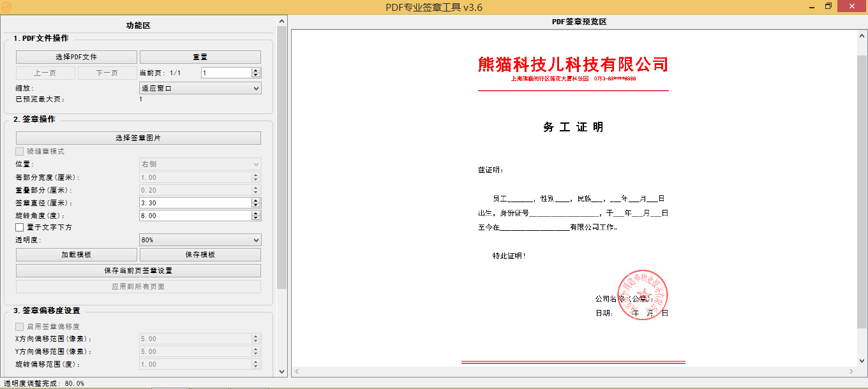Click the preview horizontal scroll left arrow
Viewport: 868px width, 389px height.
pyautogui.click(x=297, y=371)
